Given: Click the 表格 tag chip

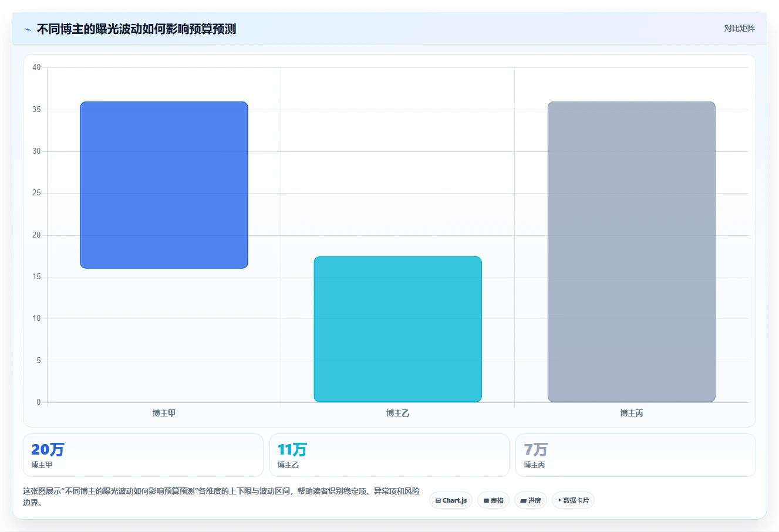Looking at the screenshot, I should (x=493, y=500).
